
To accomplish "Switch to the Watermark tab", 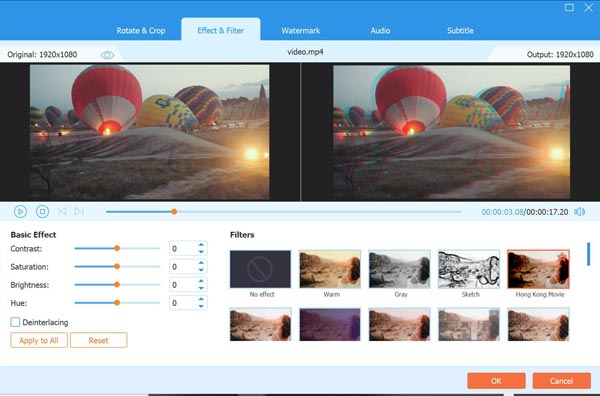I will 301,31.
